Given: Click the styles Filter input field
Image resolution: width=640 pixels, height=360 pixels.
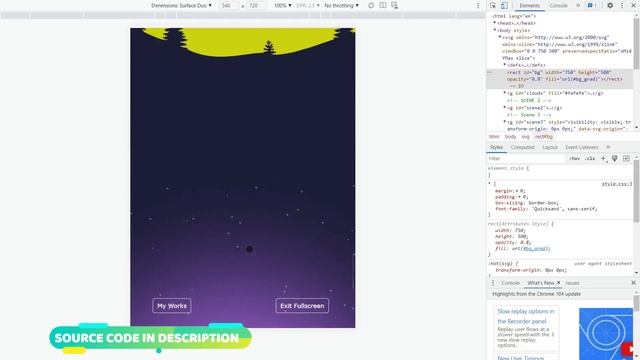Looking at the screenshot, I should click(x=527, y=159).
